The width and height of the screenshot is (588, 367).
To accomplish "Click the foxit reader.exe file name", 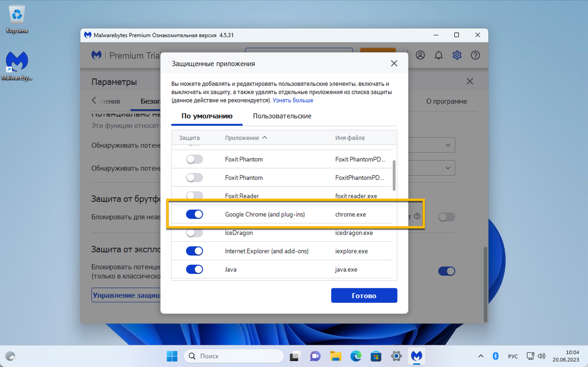I will (356, 196).
